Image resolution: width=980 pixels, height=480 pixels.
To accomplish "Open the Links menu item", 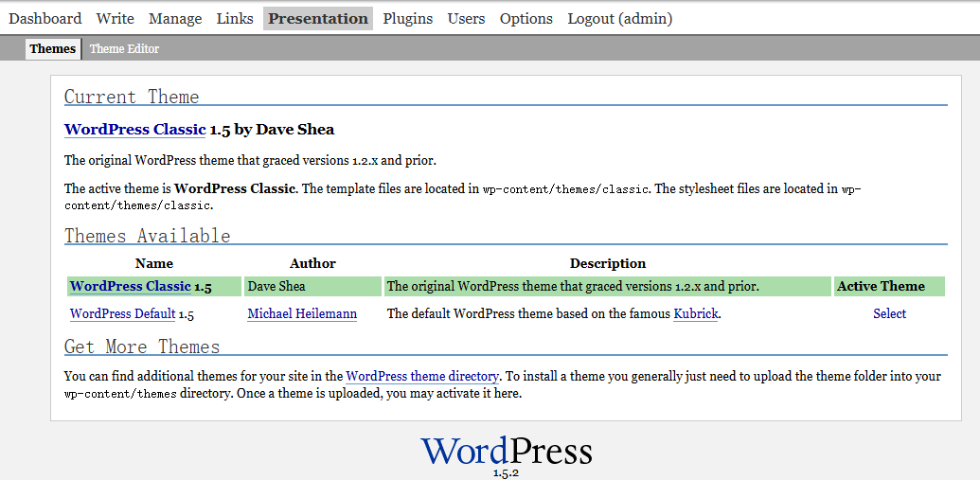I will pos(235,19).
